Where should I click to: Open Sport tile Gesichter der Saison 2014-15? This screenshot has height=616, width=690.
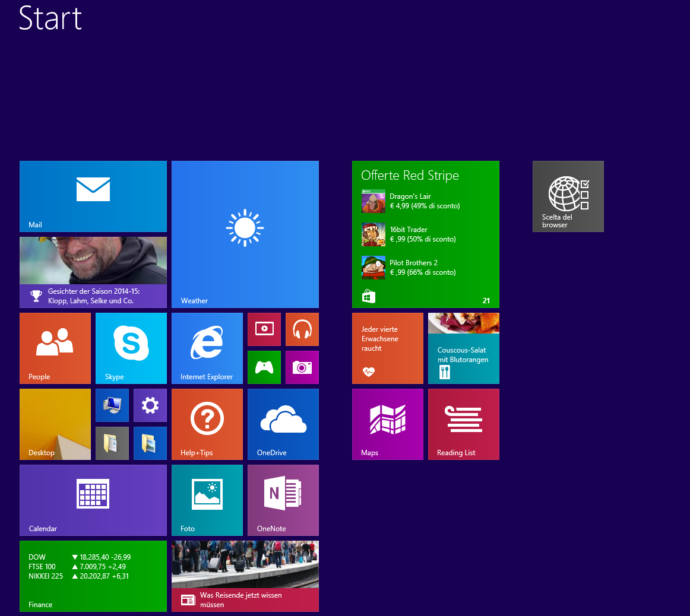(x=93, y=272)
